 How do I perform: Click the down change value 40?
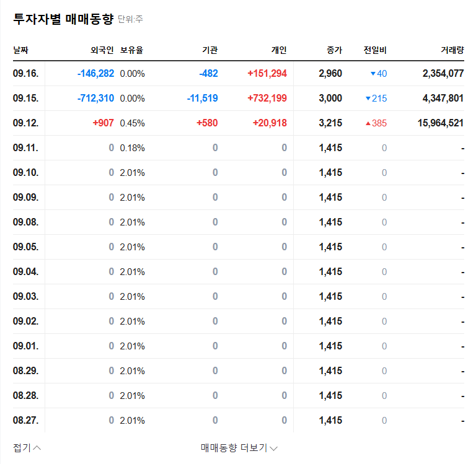coord(379,74)
